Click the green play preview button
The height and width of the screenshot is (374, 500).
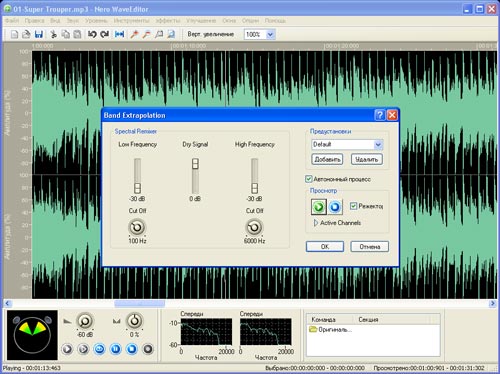(319, 207)
